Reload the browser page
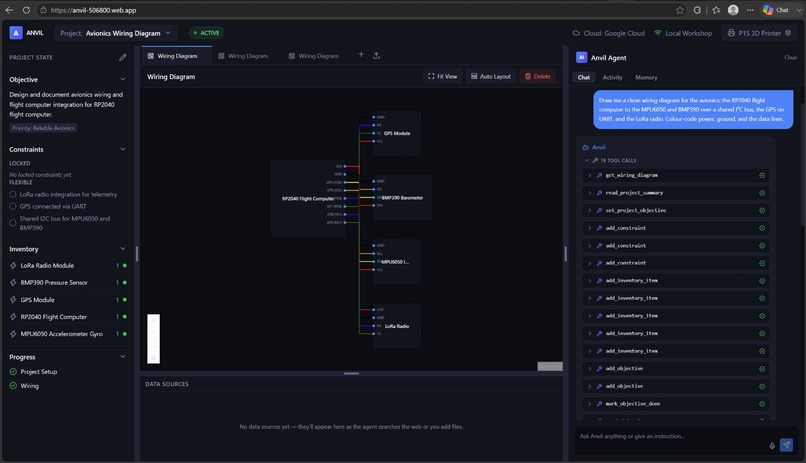This screenshot has height=463, width=806. 26,10
